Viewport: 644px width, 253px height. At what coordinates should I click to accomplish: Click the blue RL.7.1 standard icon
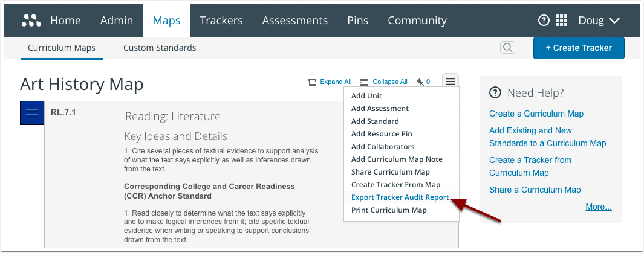[32, 113]
